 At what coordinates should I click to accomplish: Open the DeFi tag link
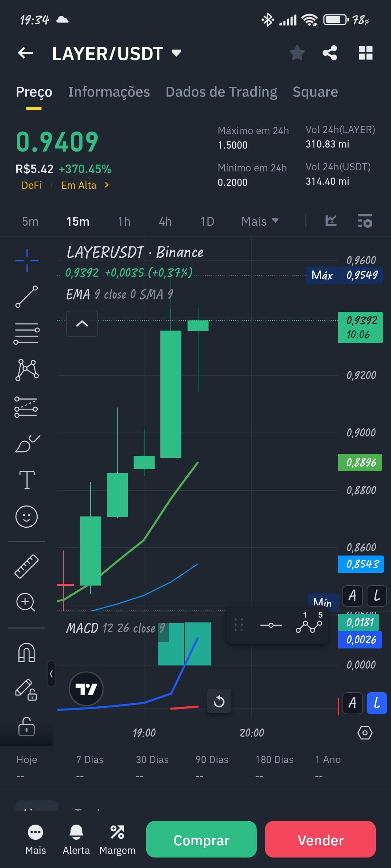click(x=31, y=185)
